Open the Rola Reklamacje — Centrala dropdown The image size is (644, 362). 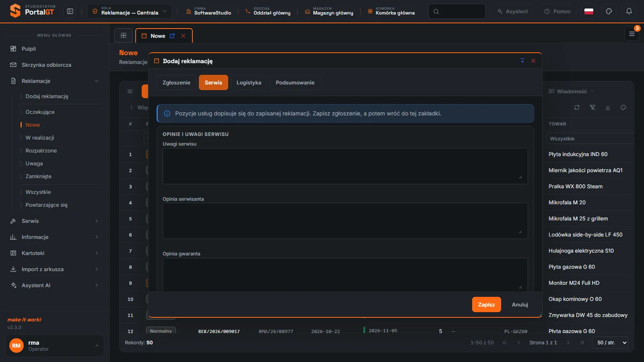point(130,11)
